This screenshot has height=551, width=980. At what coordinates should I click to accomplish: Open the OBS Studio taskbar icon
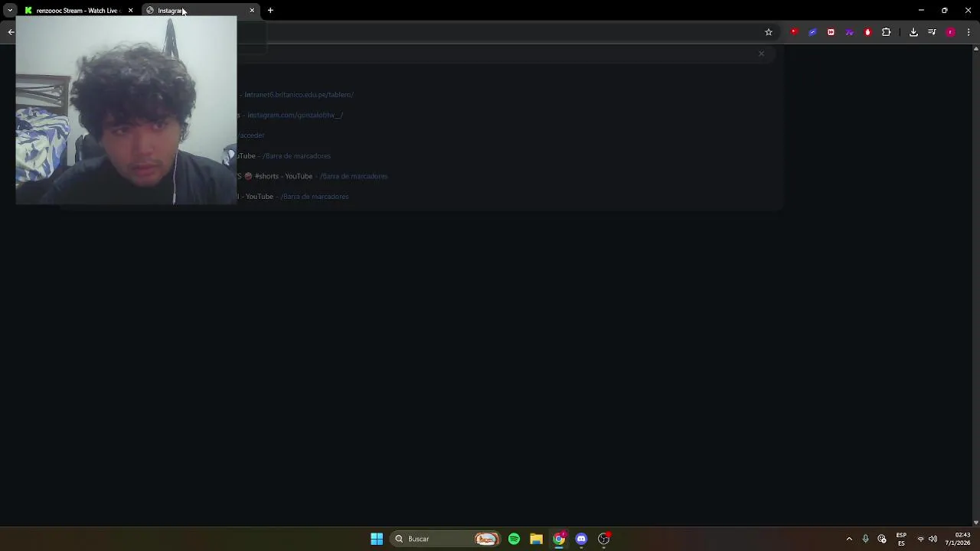pos(604,539)
